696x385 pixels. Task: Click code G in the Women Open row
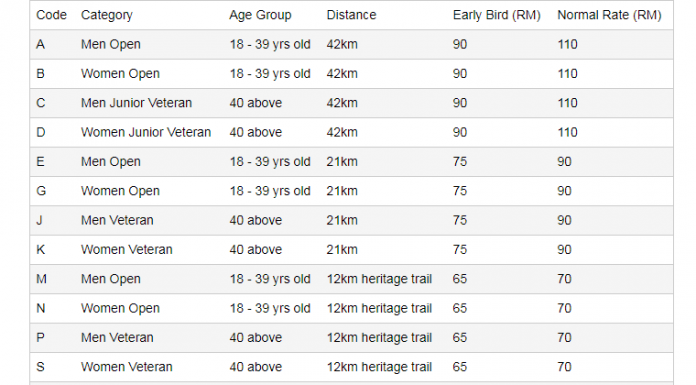pos(41,191)
